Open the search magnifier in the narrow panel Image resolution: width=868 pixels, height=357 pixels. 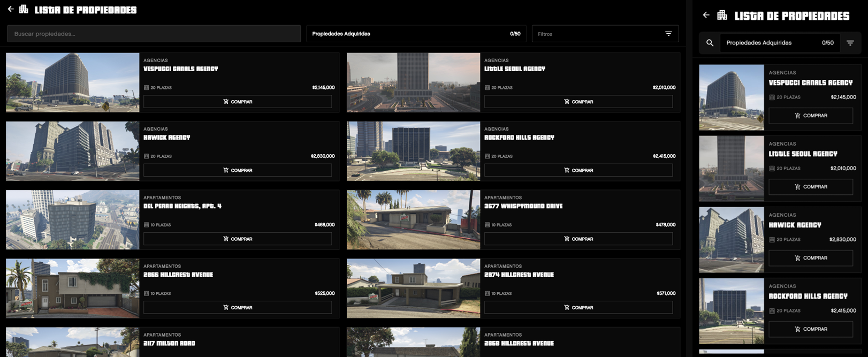[710, 43]
